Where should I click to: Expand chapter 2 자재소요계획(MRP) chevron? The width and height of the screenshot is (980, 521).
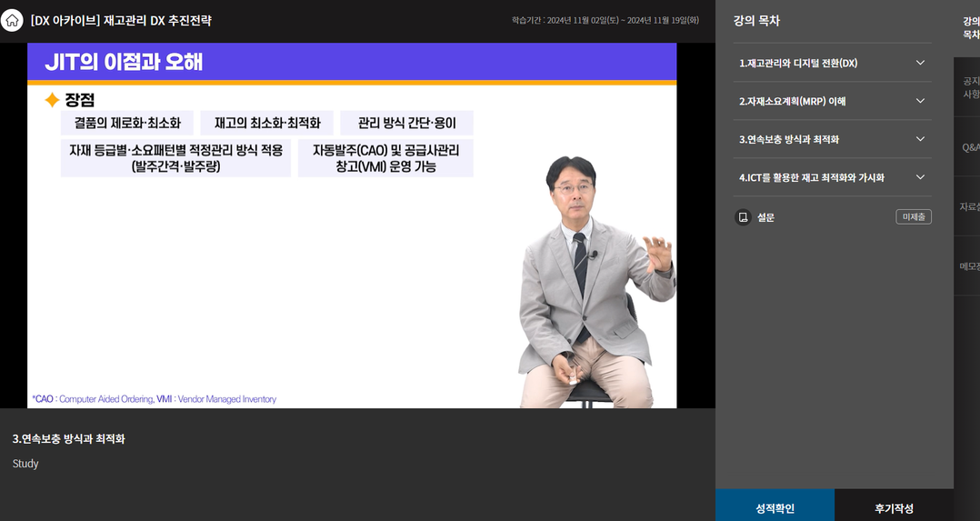click(x=920, y=101)
